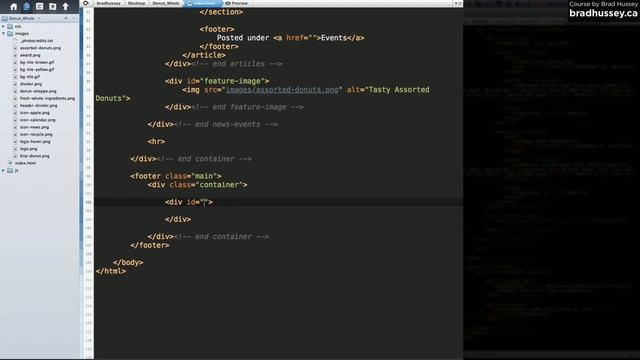
Task: Select icon-calendar.png file
Action: pyautogui.click(x=38, y=120)
